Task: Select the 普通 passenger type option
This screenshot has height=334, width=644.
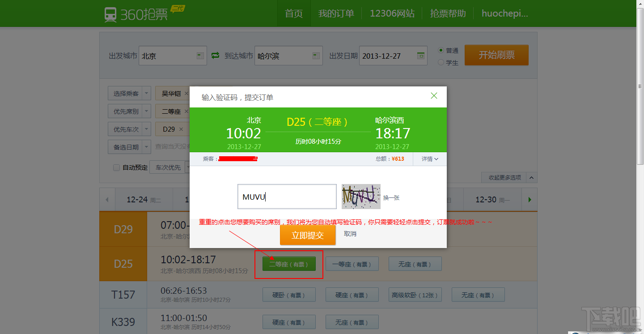Action: coord(441,50)
